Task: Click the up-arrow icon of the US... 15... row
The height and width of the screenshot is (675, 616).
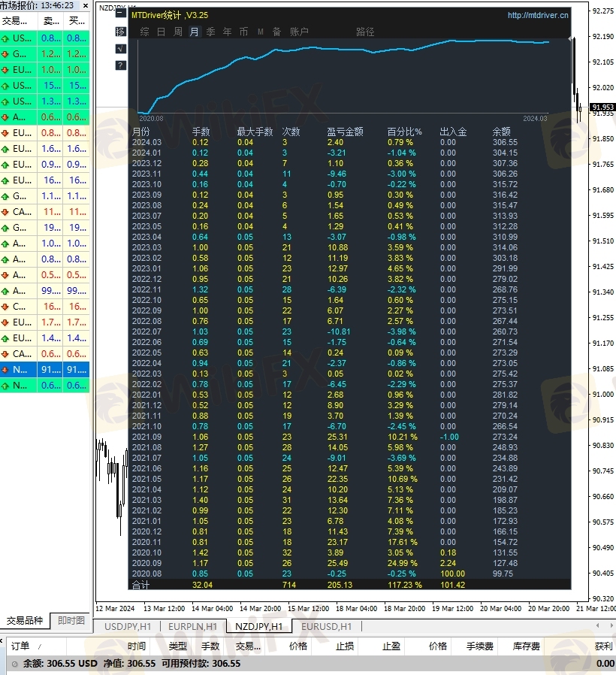Action: coord(5,86)
